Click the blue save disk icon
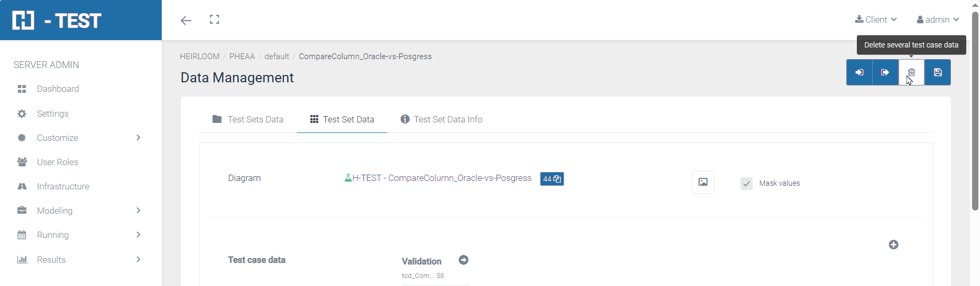The width and height of the screenshot is (980, 286). pyautogui.click(x=938, y=73)
